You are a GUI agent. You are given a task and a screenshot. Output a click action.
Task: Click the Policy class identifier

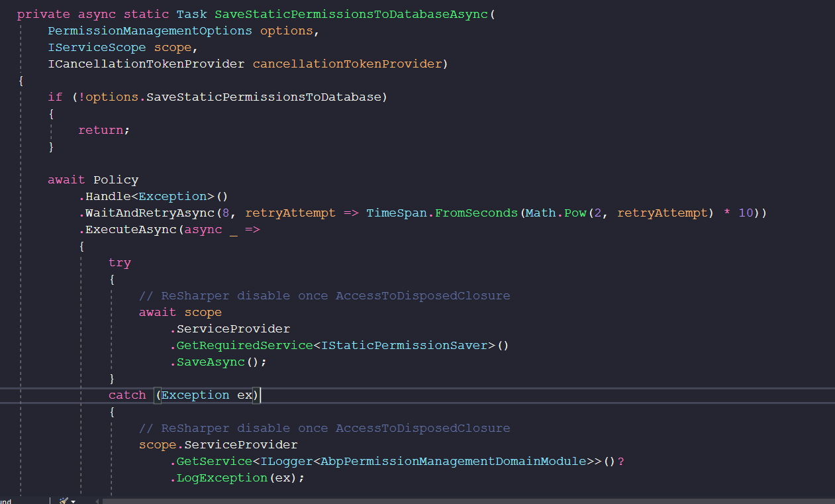[x=116, y=179]
